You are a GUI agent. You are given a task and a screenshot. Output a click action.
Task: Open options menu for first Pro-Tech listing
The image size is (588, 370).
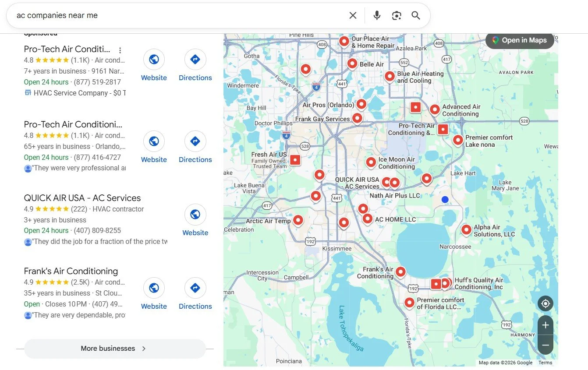(120, 50)
